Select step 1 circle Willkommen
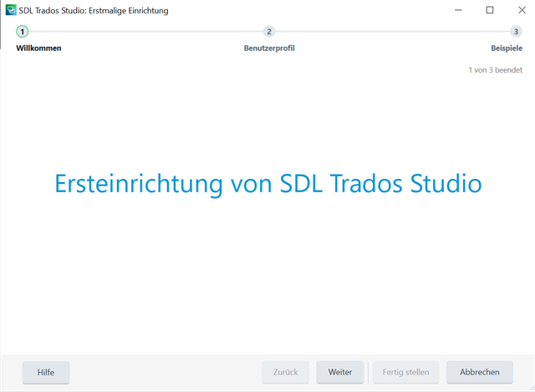 (23, 32)
